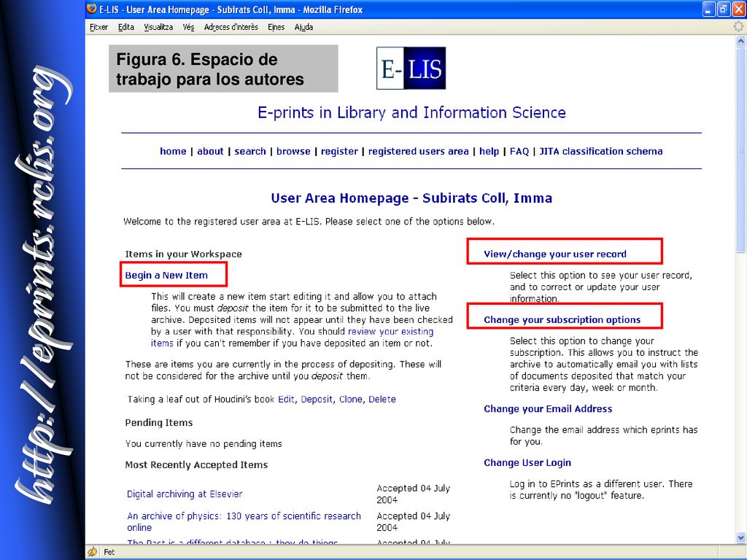
Task: Open Change your subscription options
Action: tap(562, 319)
